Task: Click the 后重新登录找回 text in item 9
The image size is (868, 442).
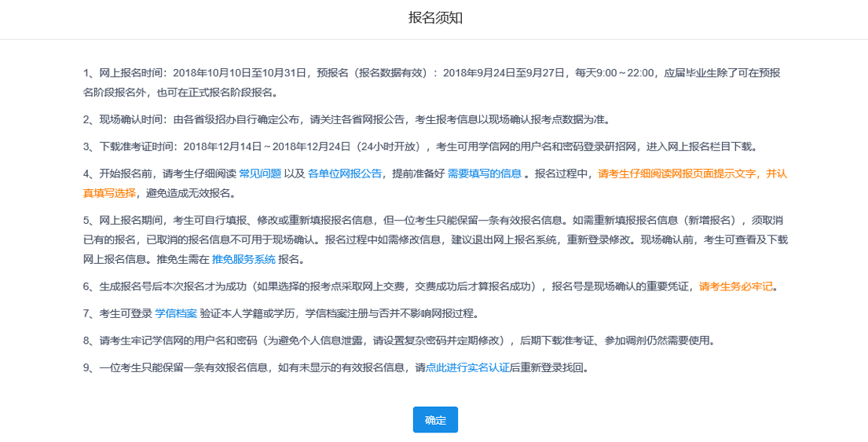Action: (x=548, y=367)
